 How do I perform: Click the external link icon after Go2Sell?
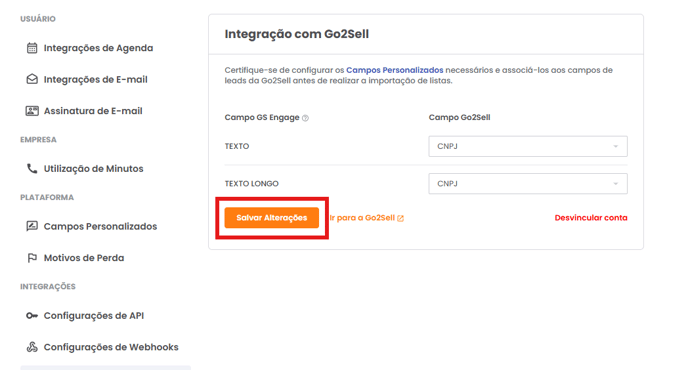pyautogui.click(x=401, y=218)
